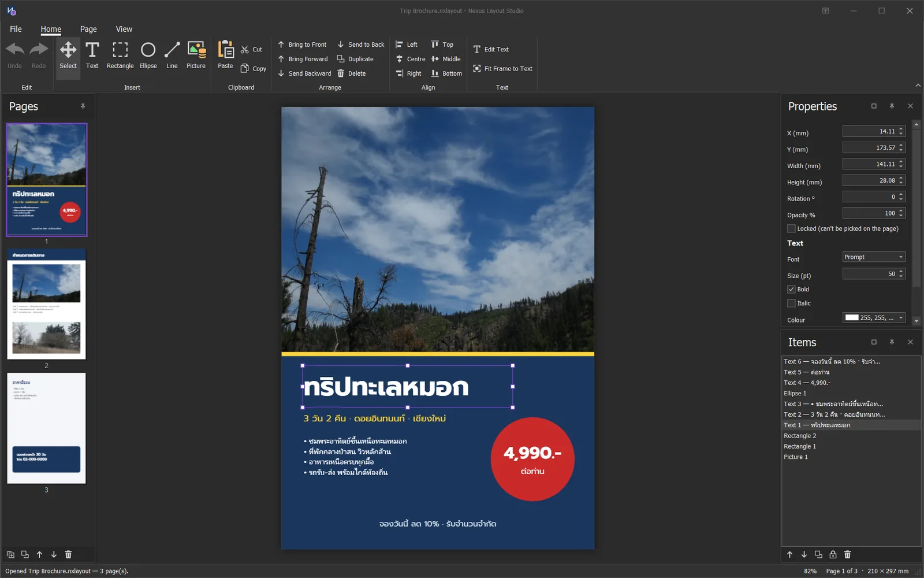Collapse the ribbon with the chevron

(x=918, y=86)
